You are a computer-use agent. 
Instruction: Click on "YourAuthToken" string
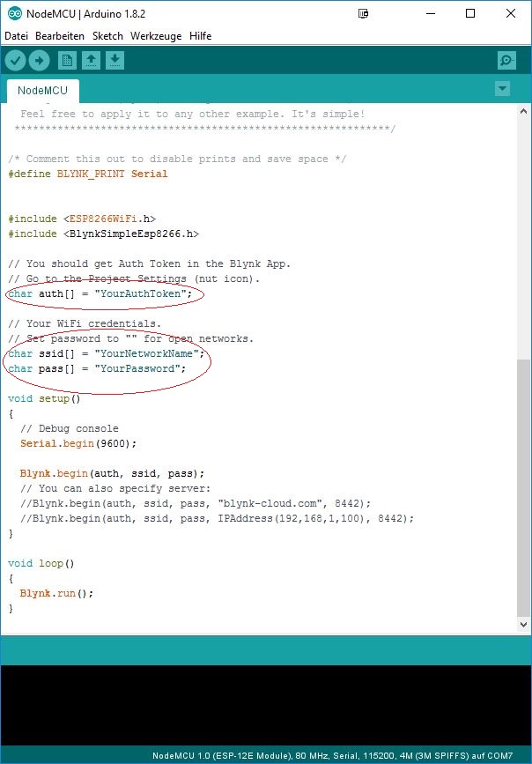point(141,293)
